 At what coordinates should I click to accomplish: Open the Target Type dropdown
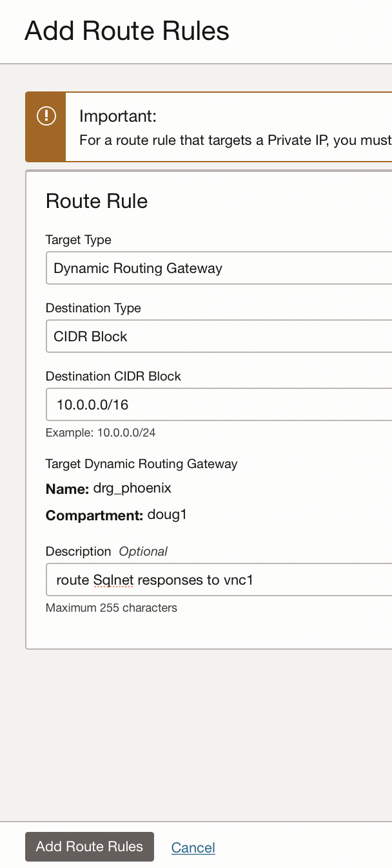(x=219, y=268)
